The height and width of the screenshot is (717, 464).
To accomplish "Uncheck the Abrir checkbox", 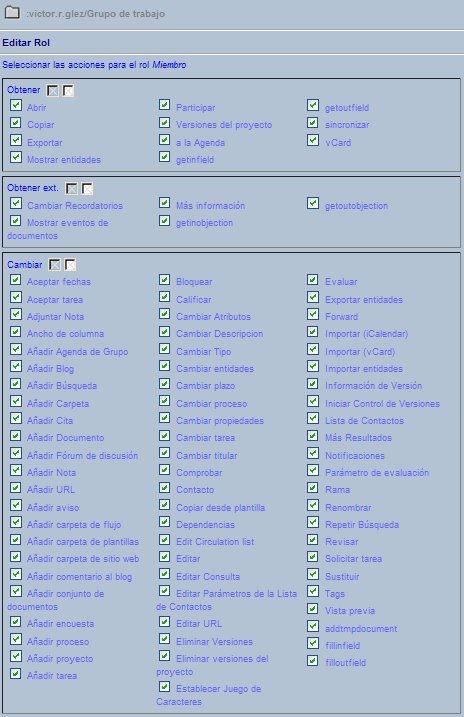I will [16, 105].
